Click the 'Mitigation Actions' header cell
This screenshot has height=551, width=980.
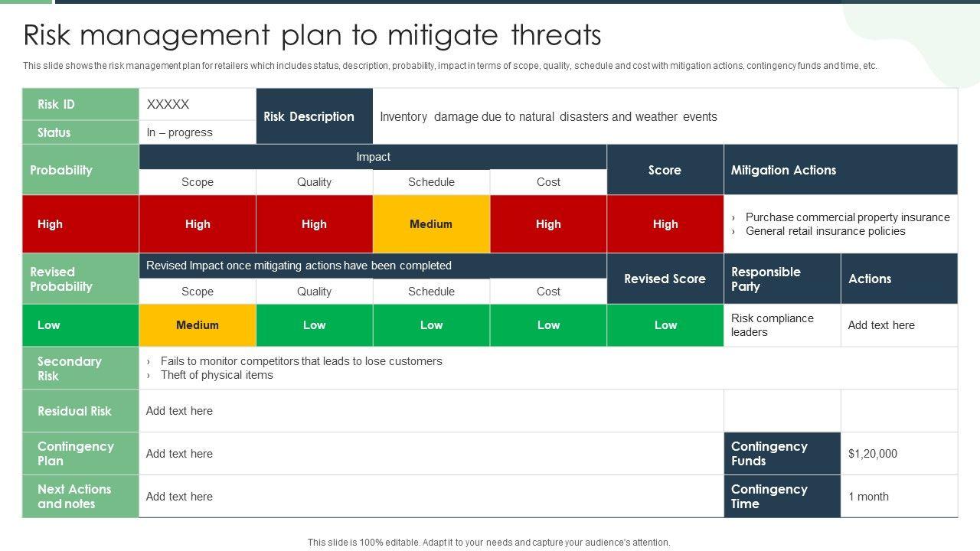click(x=841, y=170)
